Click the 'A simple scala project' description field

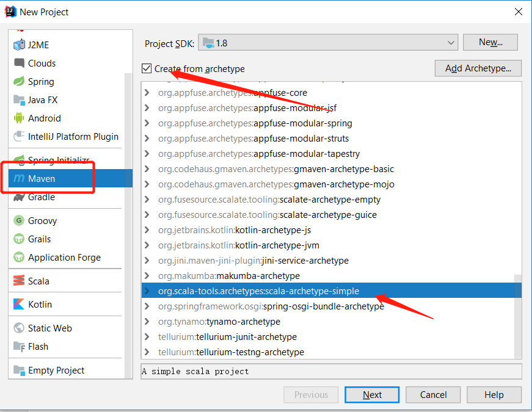[x=331, y=371]
